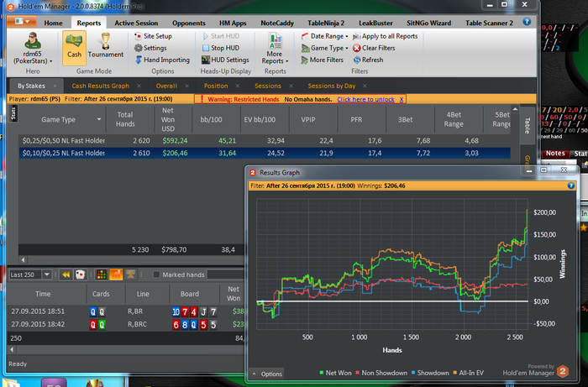Expand Options in Results Graph window
Viewport: 588px width, 387px height.
click(x=267, y=374)
